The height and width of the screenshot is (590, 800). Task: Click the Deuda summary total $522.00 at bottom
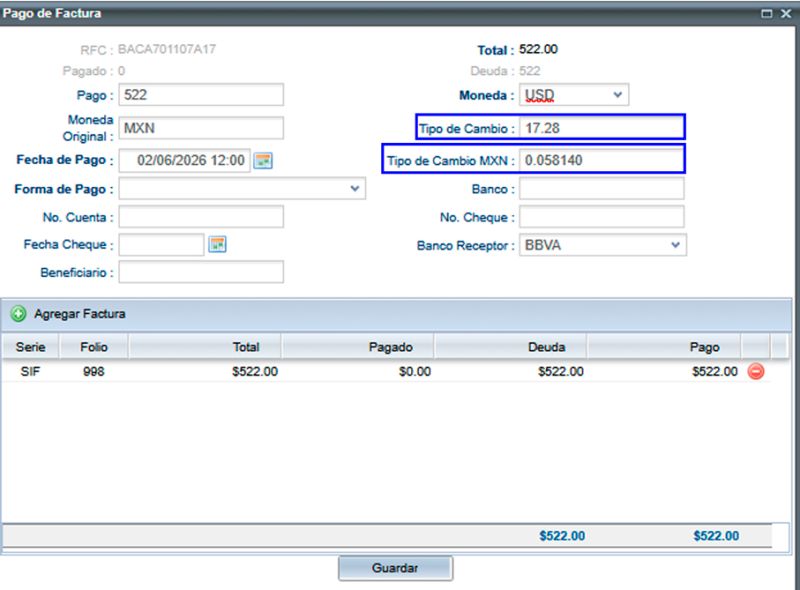click(562, 536)
